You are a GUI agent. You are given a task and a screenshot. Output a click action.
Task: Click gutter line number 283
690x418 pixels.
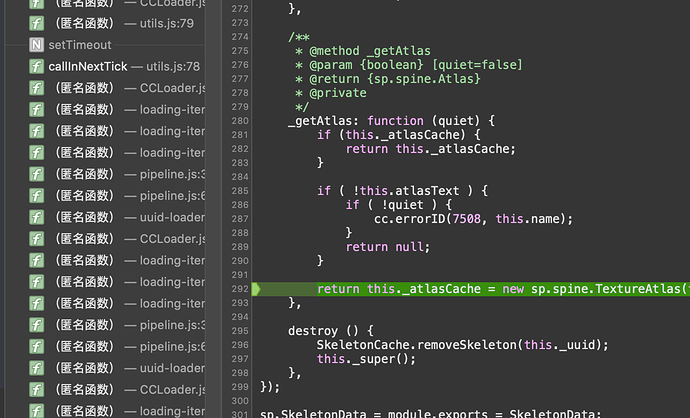[x=240, y=163]
